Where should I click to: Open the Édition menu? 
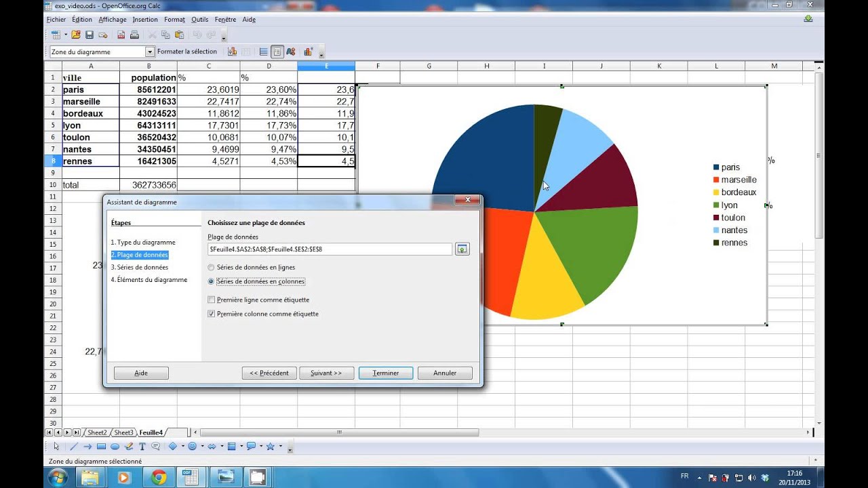point(82,20)
